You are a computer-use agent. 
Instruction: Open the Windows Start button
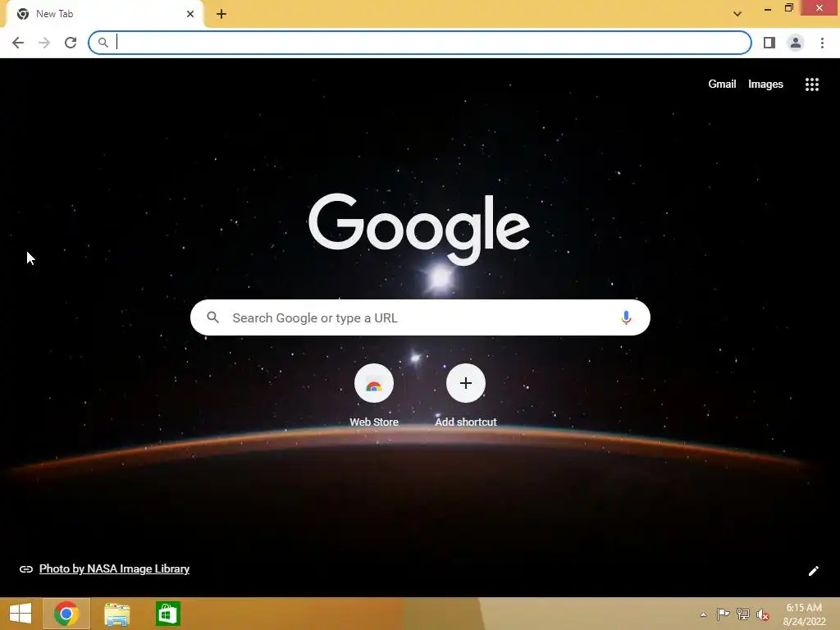[x=21, y=614]
